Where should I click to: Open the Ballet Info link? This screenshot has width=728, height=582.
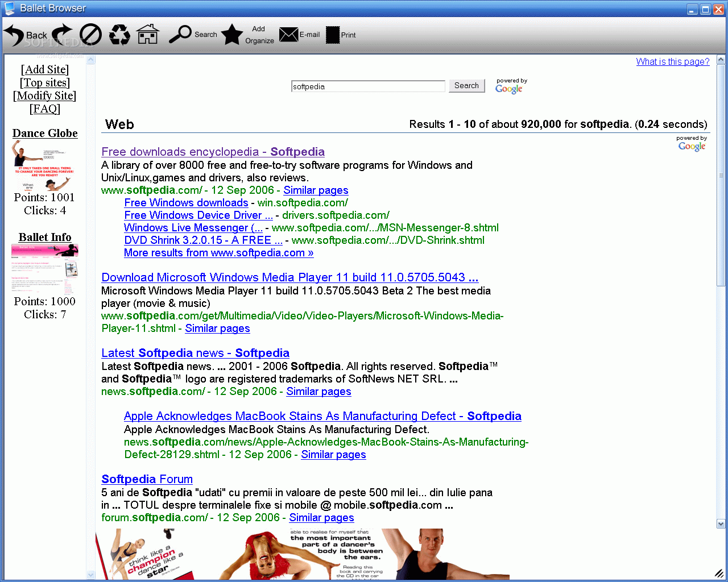(x=45, y=237)
